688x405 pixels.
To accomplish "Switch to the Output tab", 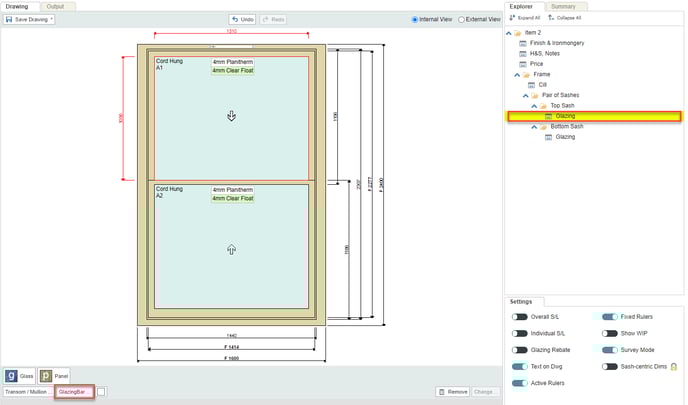I will coord(54,6).
